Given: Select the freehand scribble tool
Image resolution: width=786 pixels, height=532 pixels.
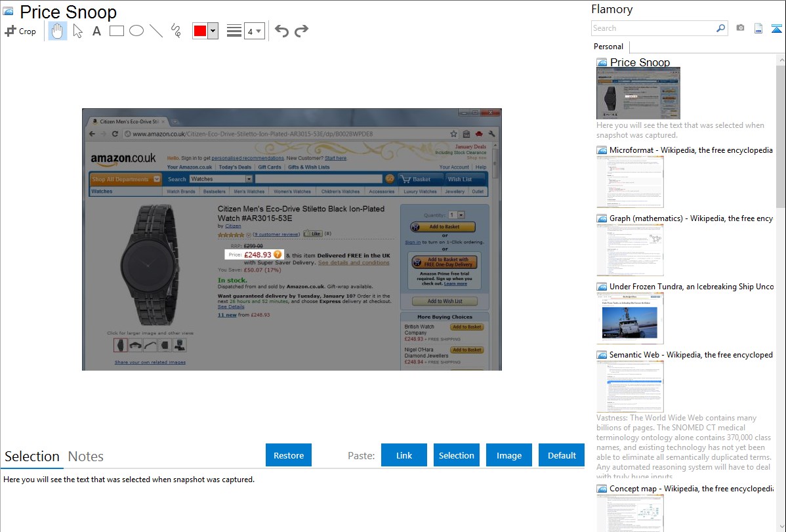Looking at the screenshot, I should [x=176, y=31].
